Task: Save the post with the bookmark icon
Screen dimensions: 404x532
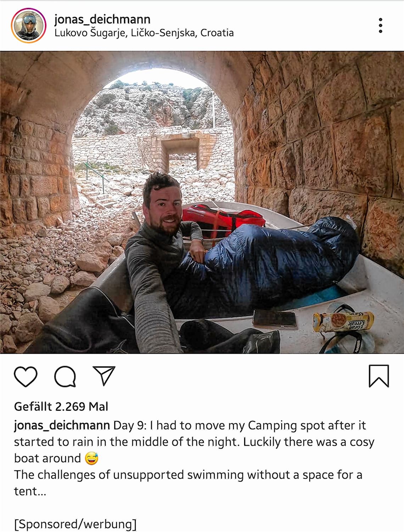Action: tap(379, 376)
